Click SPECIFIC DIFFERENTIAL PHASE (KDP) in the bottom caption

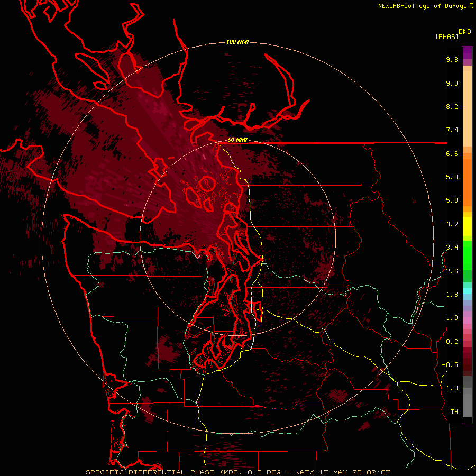(x=165, y=472)
